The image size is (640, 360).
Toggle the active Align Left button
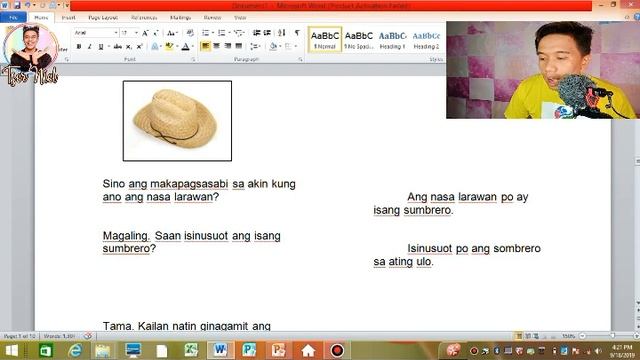click(x=205, y=46)
